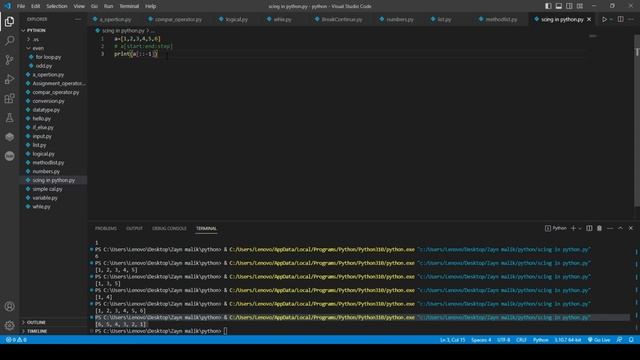640x360 pixels.
Task: Select the 3.10.7 64-bit interpreter in the status bar
Action: (x=568, y=340)
